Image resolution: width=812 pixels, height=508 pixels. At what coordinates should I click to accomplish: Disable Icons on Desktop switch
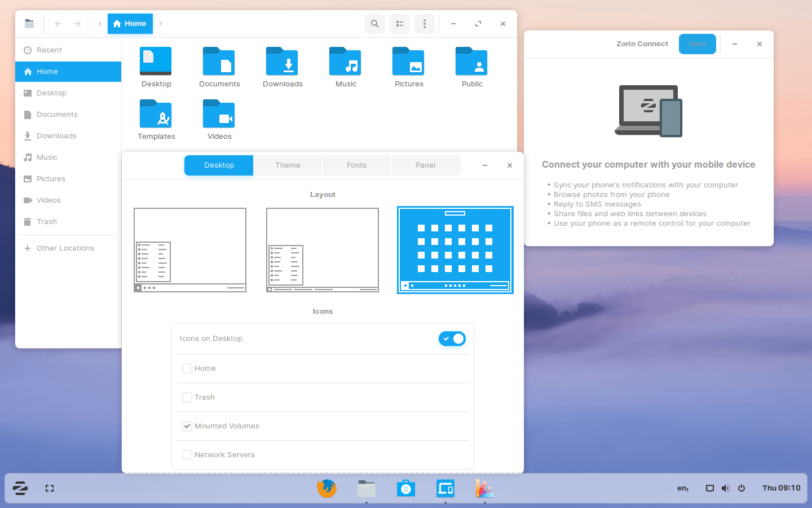[452, 339]
